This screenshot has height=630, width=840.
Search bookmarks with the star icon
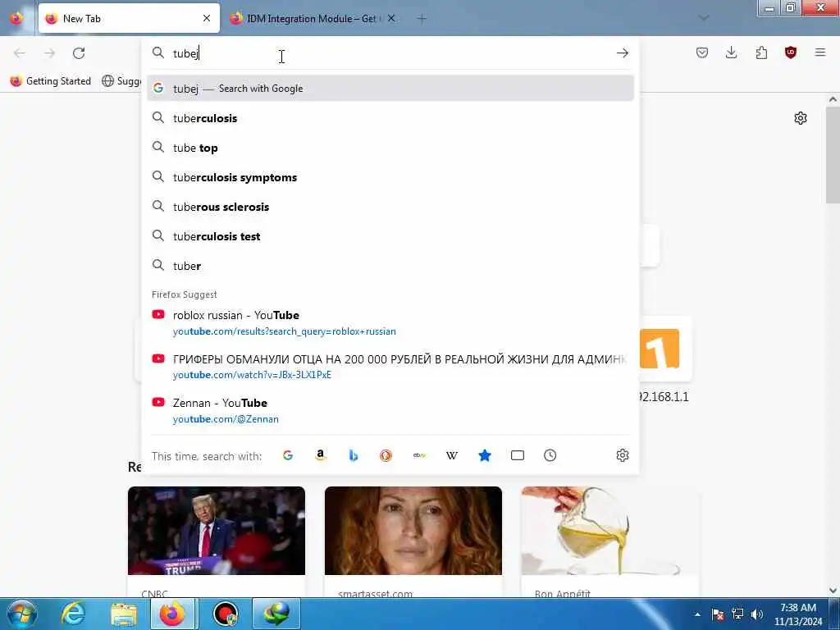tap(485, 455)
